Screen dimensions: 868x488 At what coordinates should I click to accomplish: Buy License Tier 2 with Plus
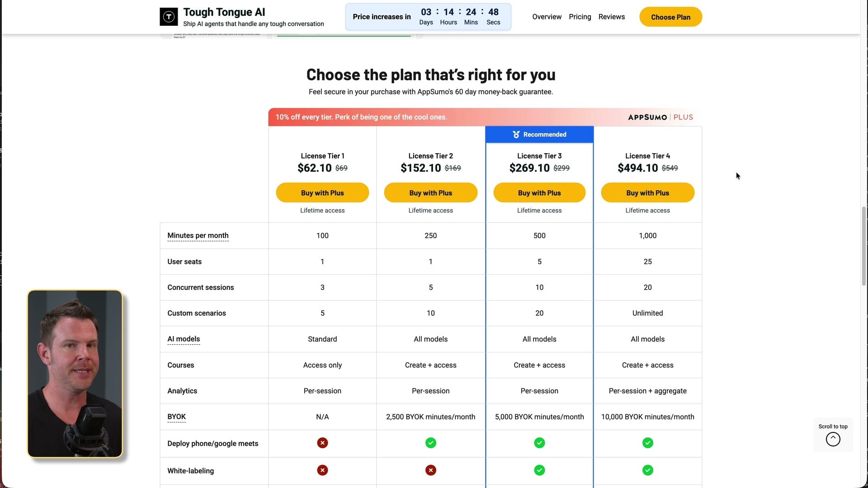pos(431,192)
